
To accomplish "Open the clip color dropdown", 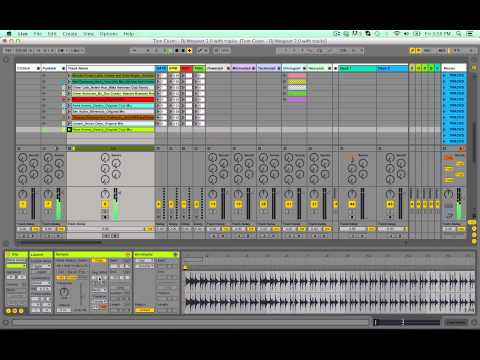I will pos(16,266).
